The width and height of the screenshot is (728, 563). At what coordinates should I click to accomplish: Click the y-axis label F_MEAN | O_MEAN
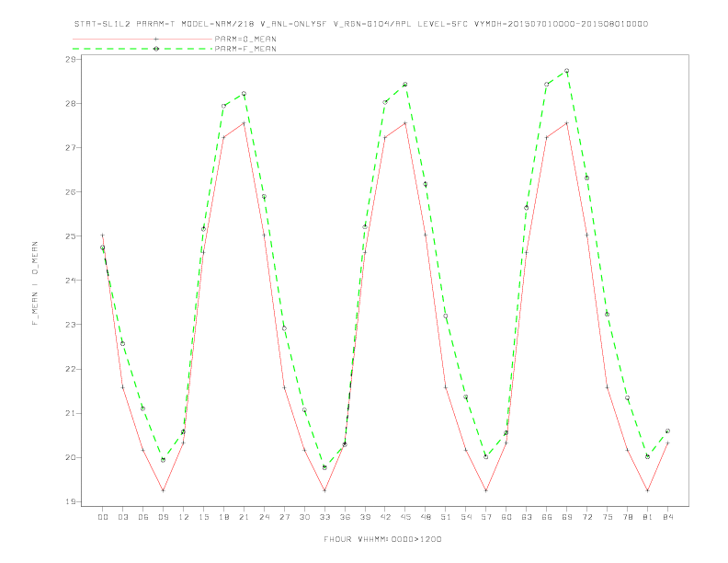[x=35, y=283]
